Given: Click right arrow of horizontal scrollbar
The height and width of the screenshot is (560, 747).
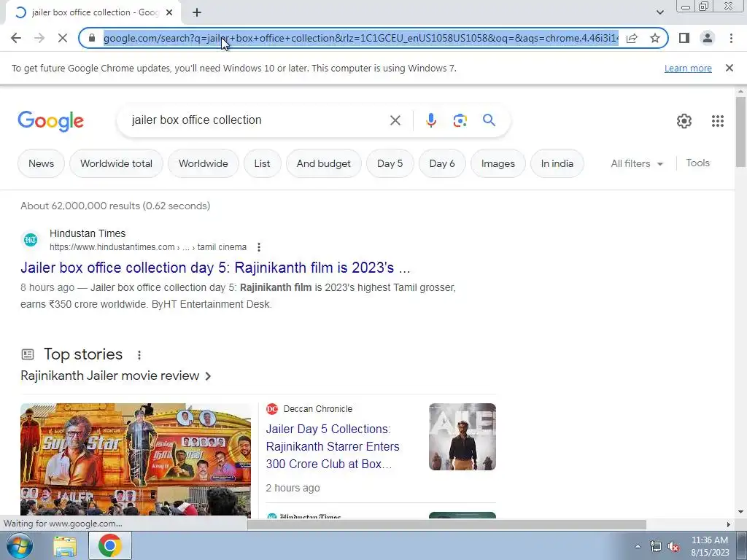Looking at the screenshot, I should click(728, 524).
